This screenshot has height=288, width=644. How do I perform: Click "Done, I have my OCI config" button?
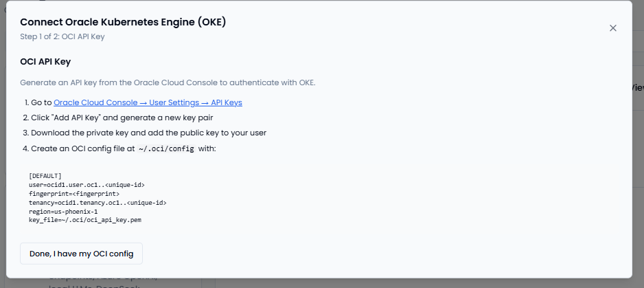81,253
